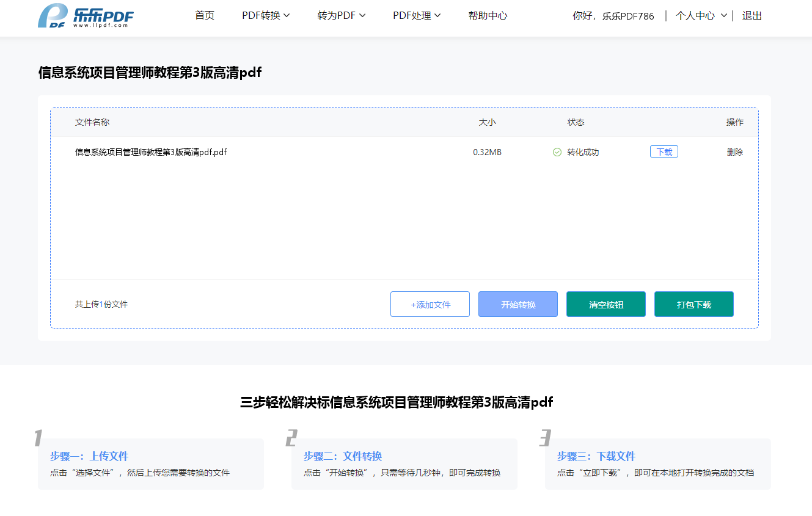
Task: Click the step two description 点击“开始转换”
Action: point(402,473)
